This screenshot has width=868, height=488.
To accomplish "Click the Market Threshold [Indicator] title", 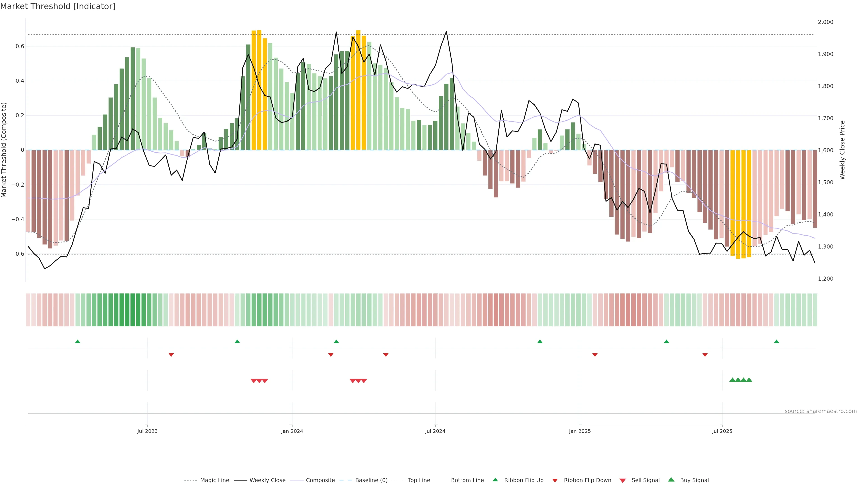I will [58, 6].
